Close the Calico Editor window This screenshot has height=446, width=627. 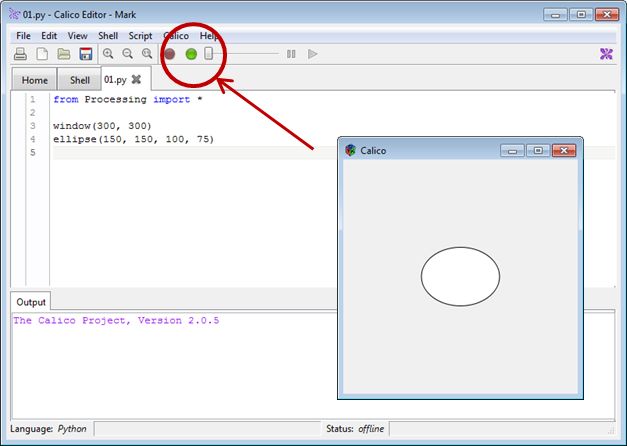coord(607,15)
